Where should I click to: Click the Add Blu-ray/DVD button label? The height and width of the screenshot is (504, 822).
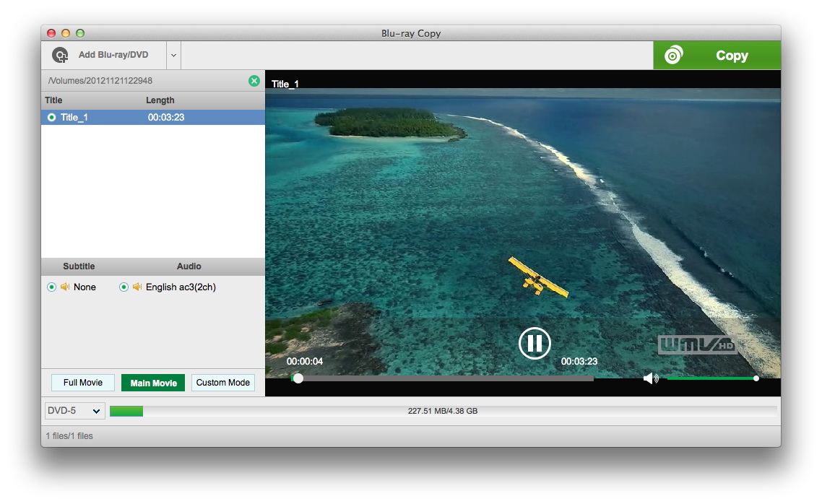[x=113, y=55]
